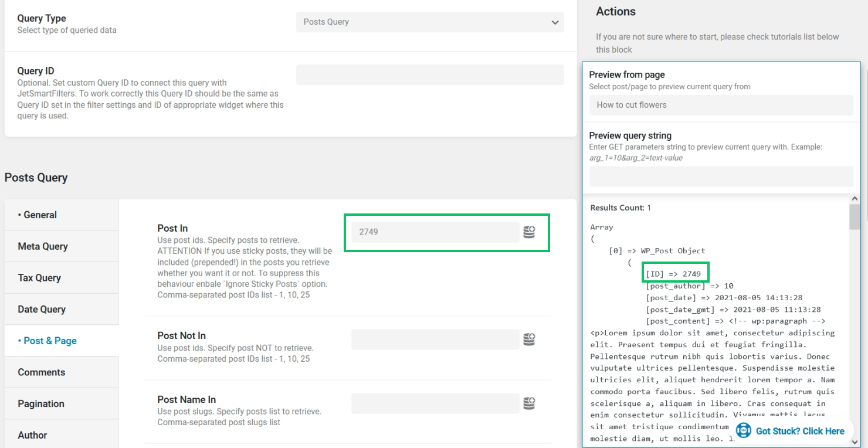Open the Author tab

click(62, 435)
